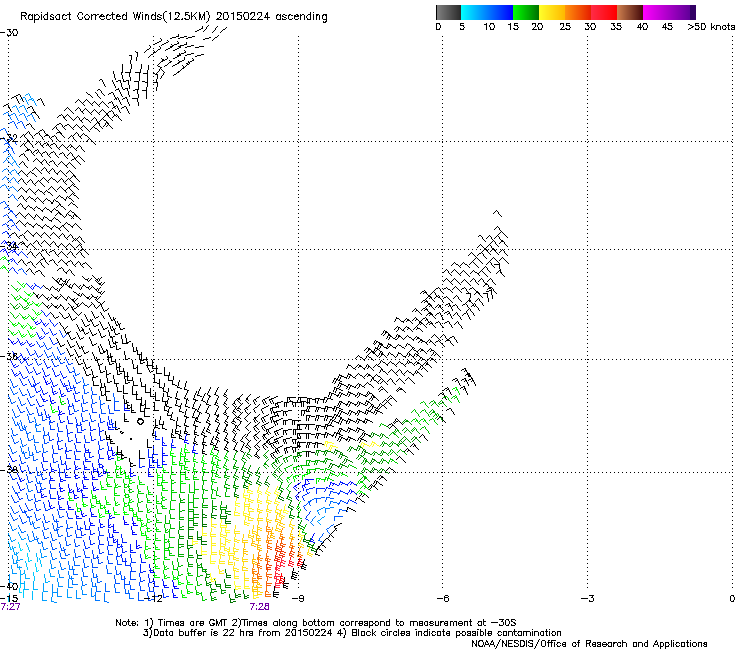The image size is (740, 650).
Task: Click the '-15' longitude axis label
Action: pyautogui.click(x=9, y=598)
